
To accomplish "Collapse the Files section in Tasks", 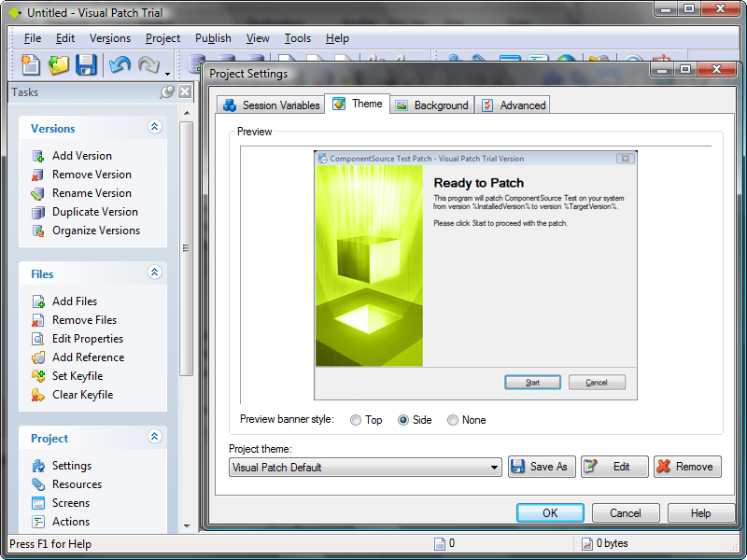I will (x=155, y=273).
